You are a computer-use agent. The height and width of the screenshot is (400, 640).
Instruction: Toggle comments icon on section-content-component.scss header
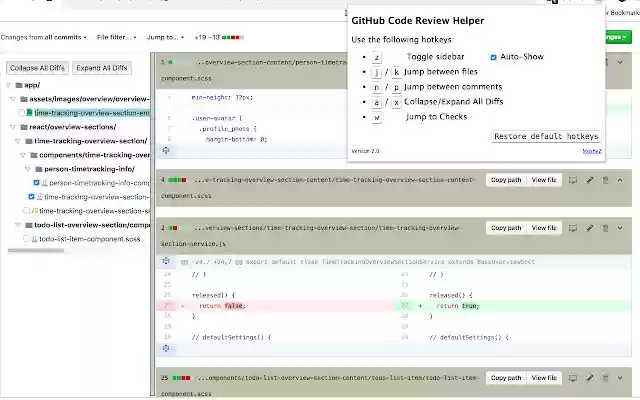[x=573, y=180]
